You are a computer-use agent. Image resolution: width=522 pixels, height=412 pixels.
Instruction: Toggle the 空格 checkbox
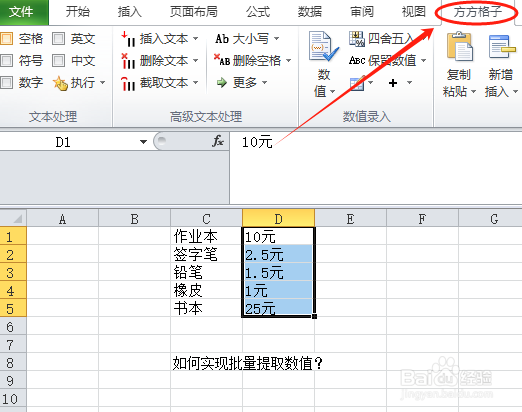click(x=6, y=39)
